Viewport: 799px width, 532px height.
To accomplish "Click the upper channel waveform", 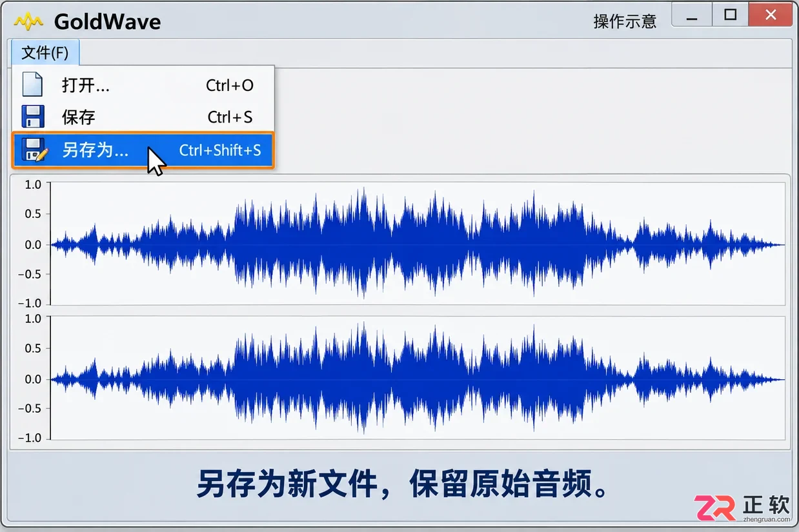I will (x=418, y=244).
